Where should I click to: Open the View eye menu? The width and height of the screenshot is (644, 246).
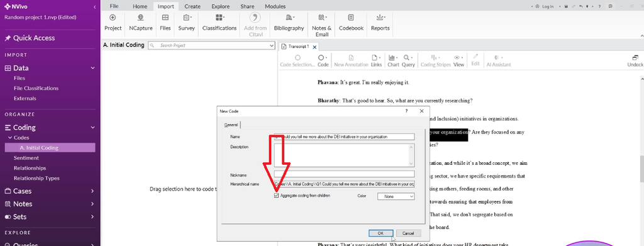coord(458,61)
